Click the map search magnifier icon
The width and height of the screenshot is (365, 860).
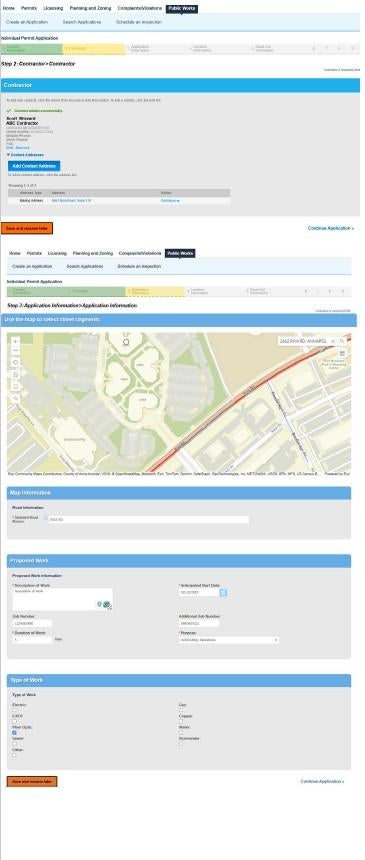pyautogui.click(x=342, y=341)
